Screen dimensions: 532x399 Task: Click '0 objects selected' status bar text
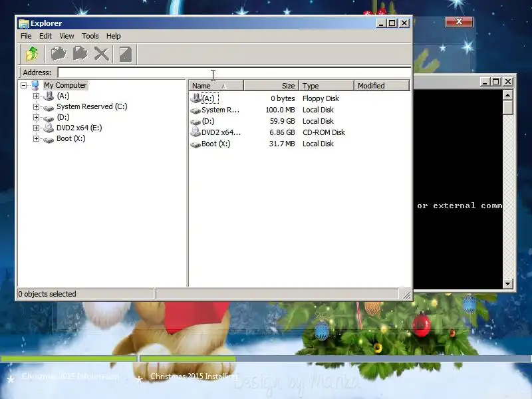pyautogui.click(x=47, y=294)
